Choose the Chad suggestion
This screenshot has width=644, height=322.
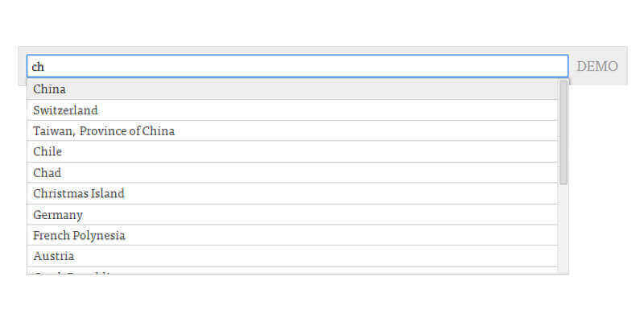[x=47, y=173]
